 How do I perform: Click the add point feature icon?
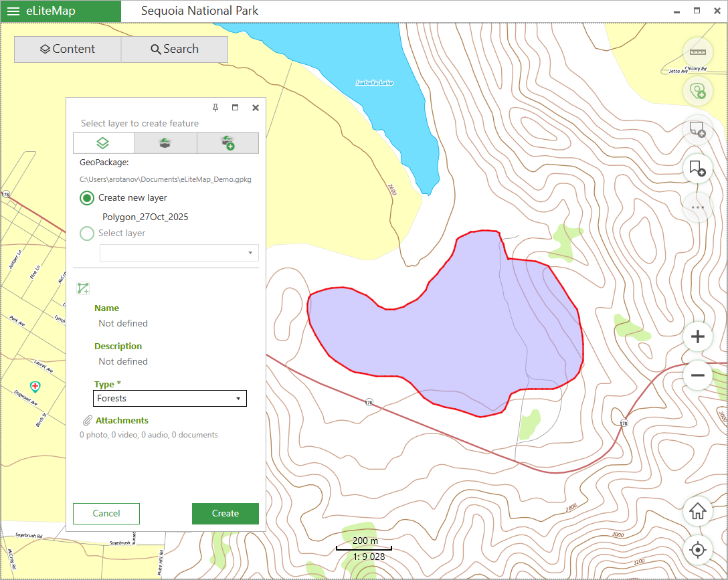pyautogui.click(x=697, y=91)
